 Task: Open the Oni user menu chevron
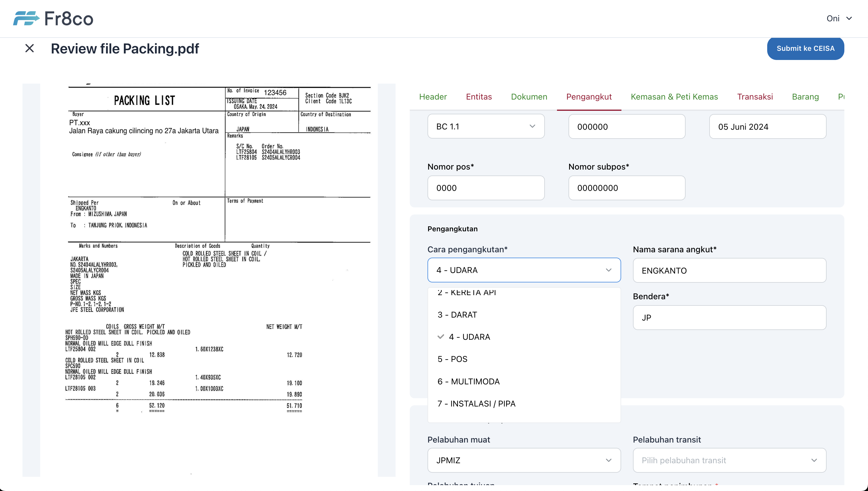[849, 19]
